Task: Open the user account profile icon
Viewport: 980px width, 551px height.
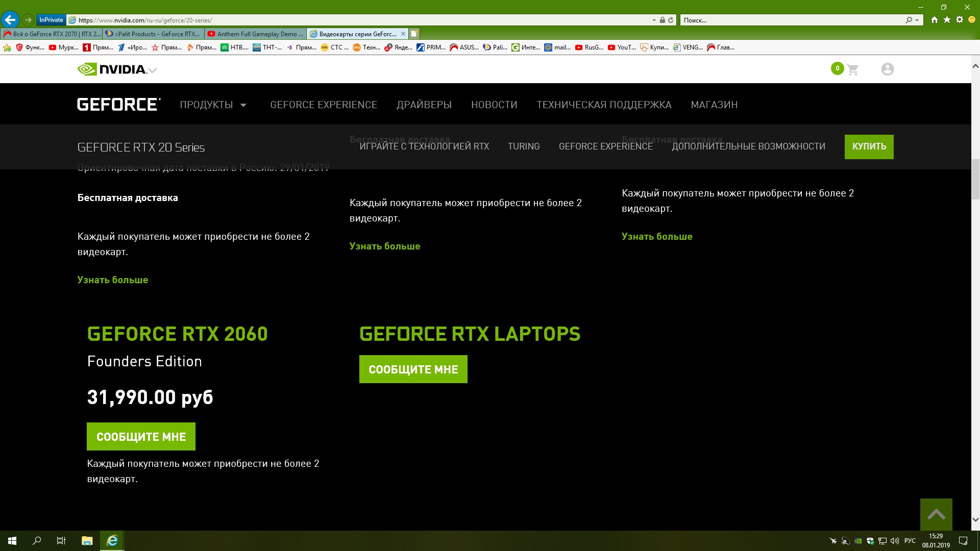Action: coord(887,69)
